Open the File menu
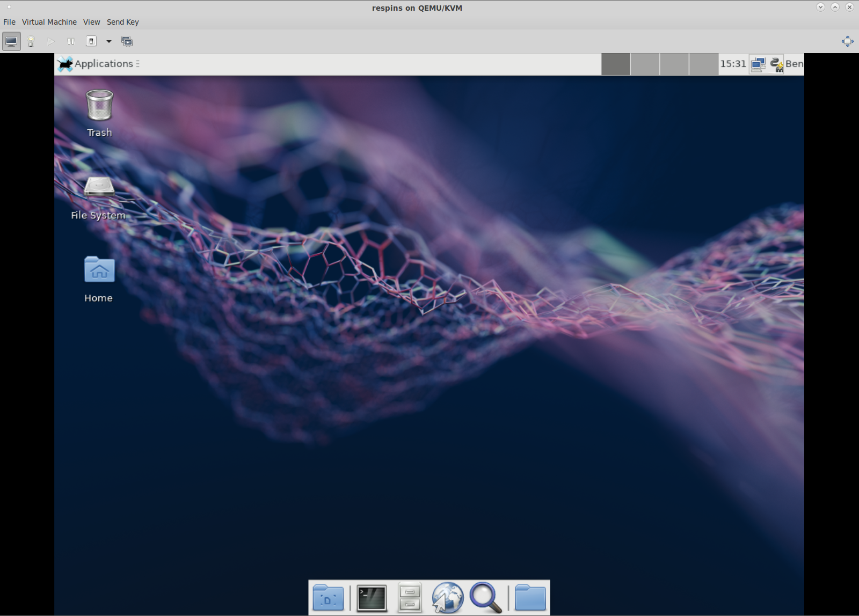859x616 pixels. (x=9, y=22)
